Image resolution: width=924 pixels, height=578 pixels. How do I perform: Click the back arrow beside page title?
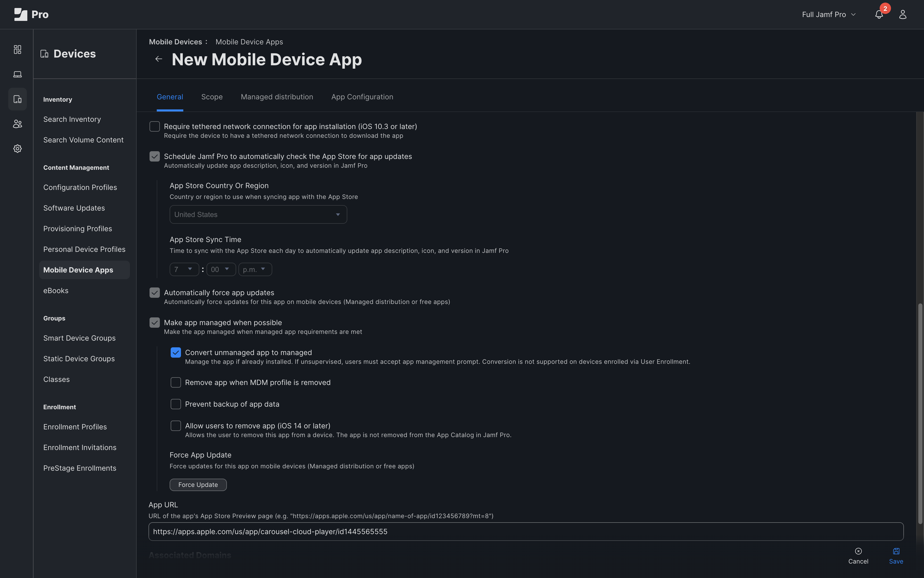159,59
